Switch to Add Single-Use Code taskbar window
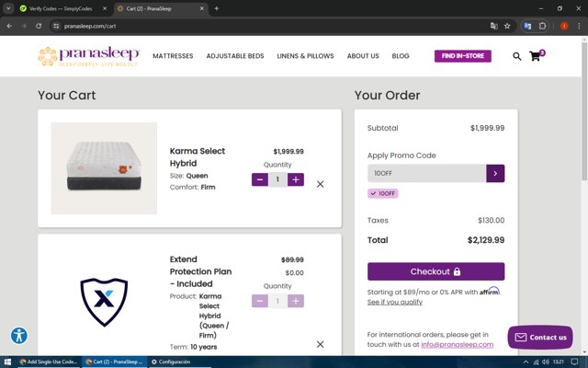This screenshot has width=588, height=368. tap(49, 362)
